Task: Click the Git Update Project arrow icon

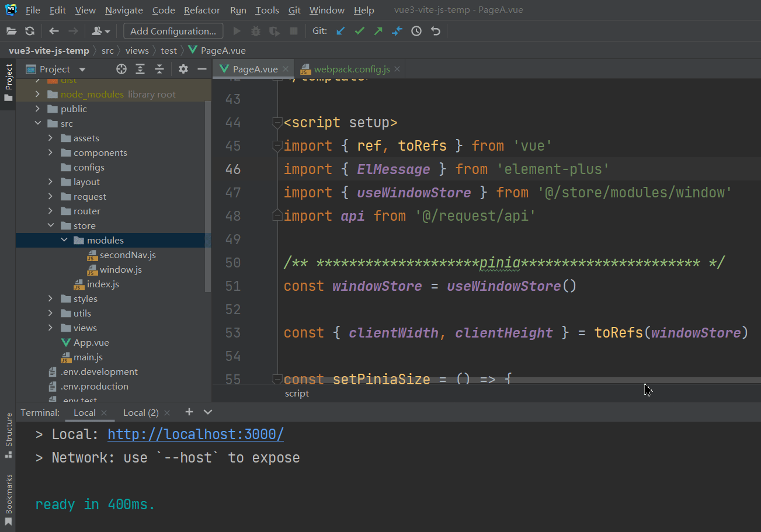Action: (x=340, y=31)
